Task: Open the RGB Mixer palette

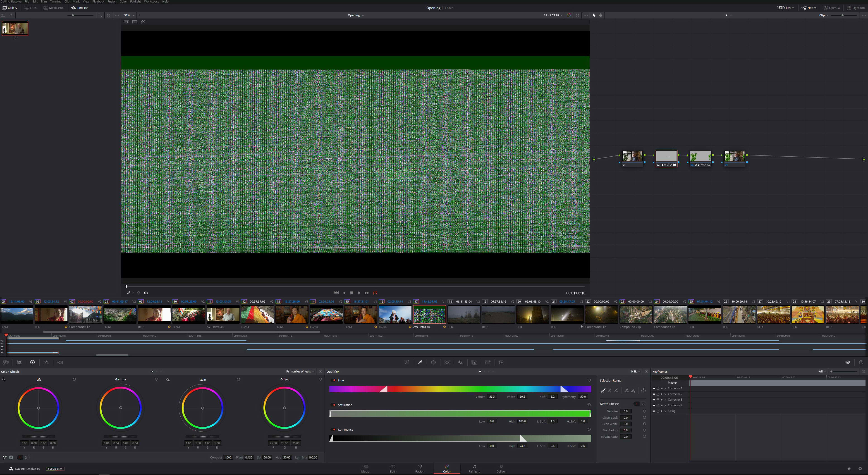Action: pyautogui.click(x=46, y=363)
